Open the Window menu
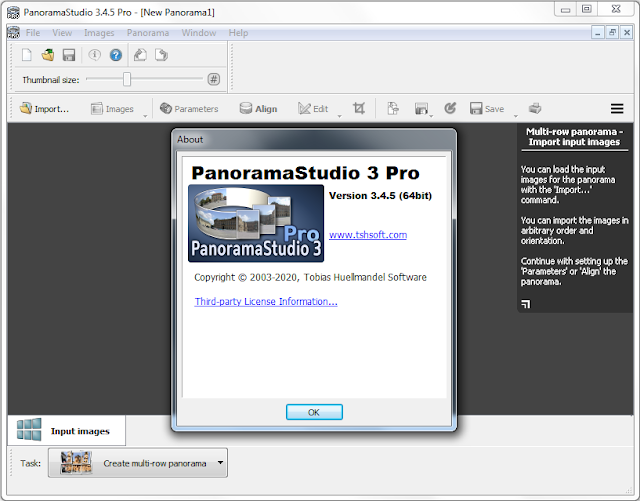Viewport: 640px width, 501px height. click(x=199, y=33)
